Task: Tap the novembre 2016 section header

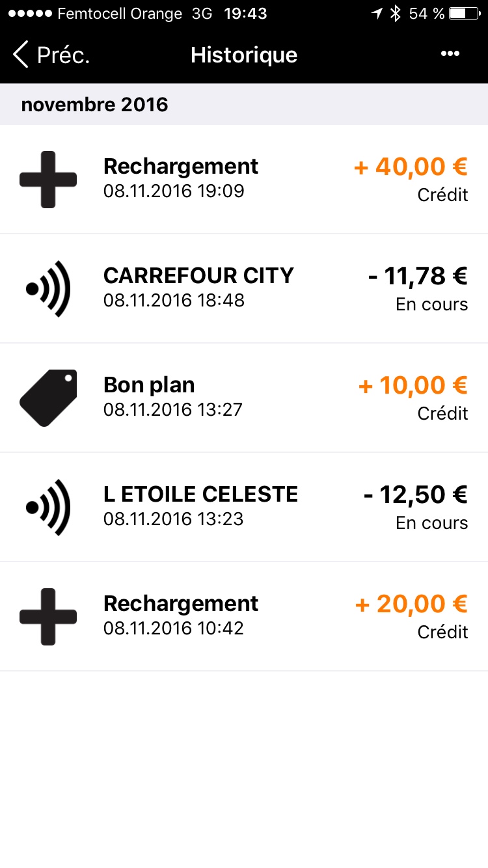Action: [x=94, y=104]
